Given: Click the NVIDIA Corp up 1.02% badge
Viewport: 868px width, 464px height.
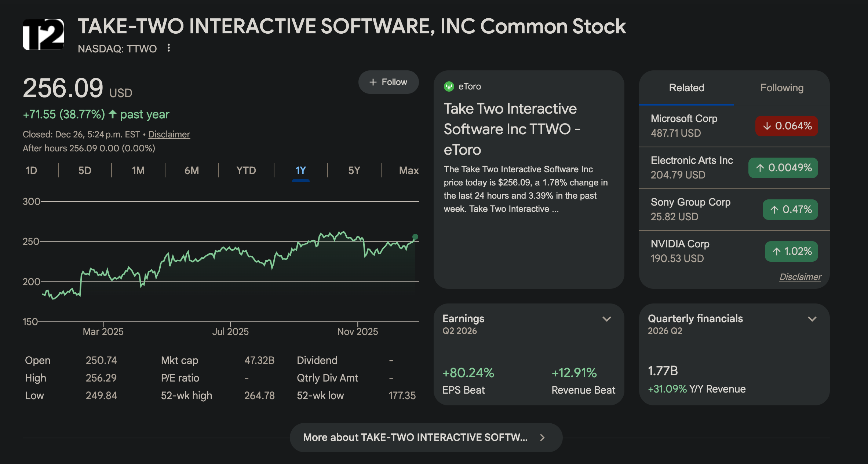Looking at the screenshot, I should (791, 251).
